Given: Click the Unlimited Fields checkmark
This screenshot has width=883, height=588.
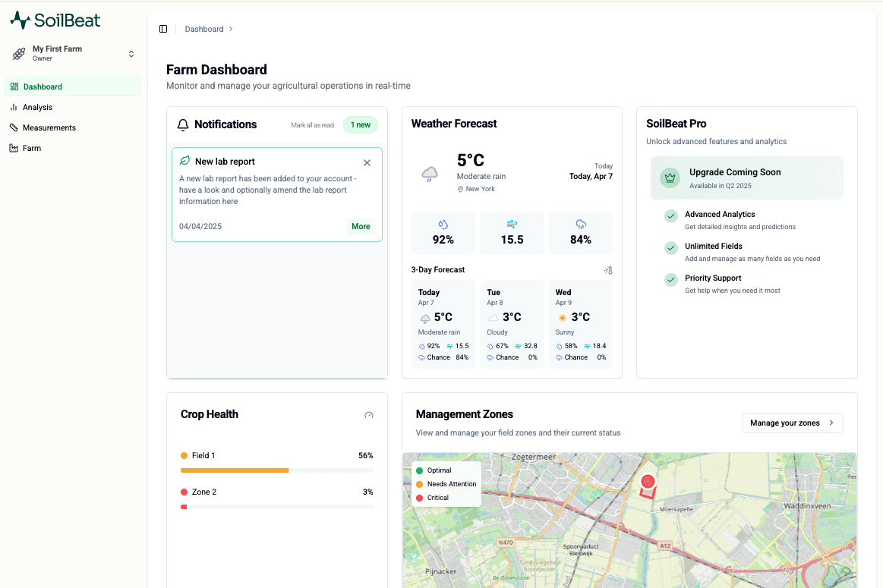Looking at the screenshot, I should [670, 248].
